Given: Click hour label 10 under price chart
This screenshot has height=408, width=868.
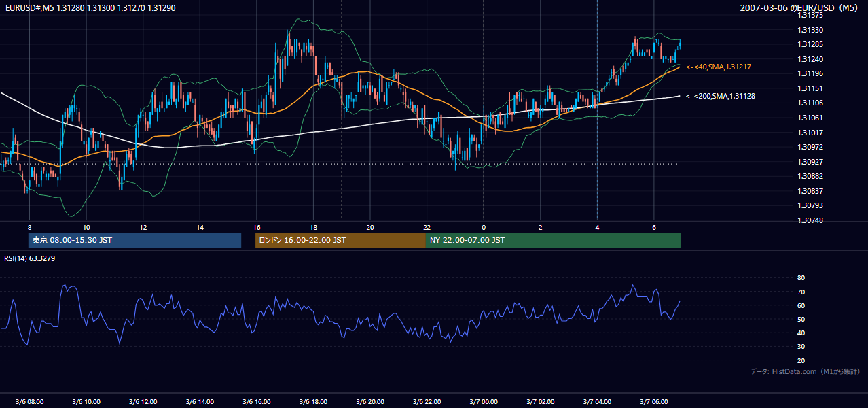Looking at the screenshot, I should coord(86,227).
